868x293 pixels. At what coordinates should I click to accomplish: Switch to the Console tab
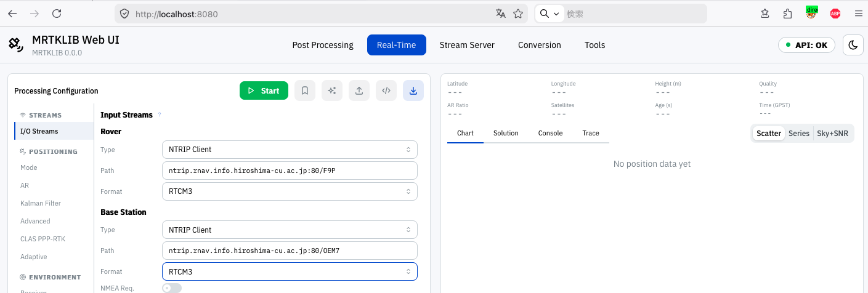coord(550,133)
